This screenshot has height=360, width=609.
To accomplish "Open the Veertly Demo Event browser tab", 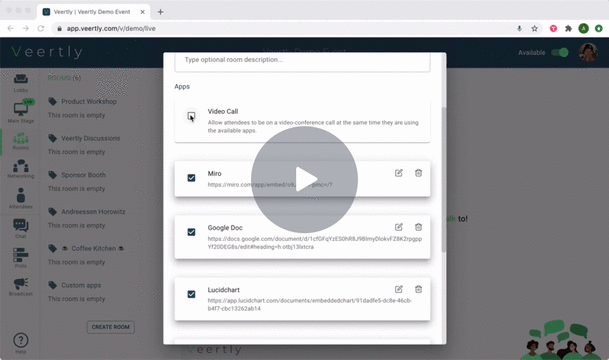I will point(93,12).
